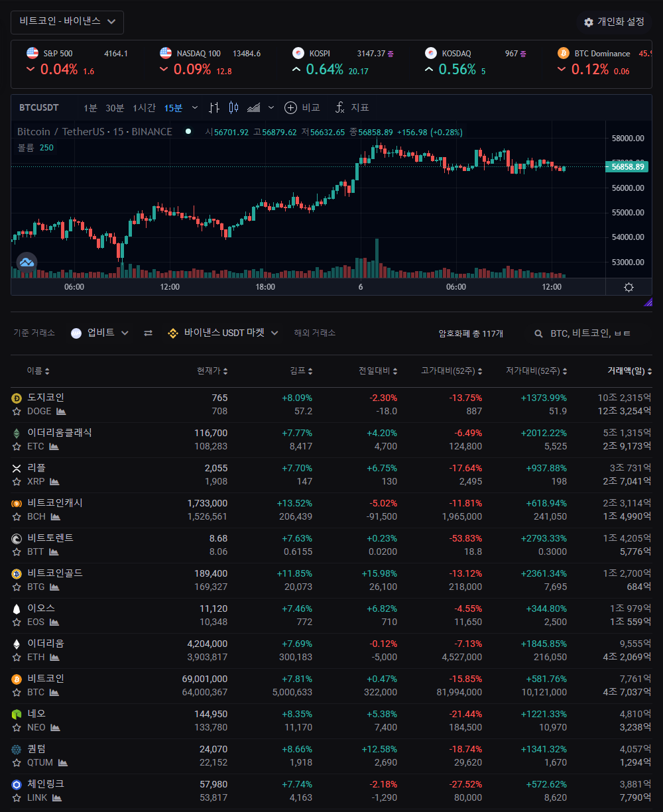Favorite BTT with its star
663x812 pixels.
pyautogui.click(x=17, y=551)
